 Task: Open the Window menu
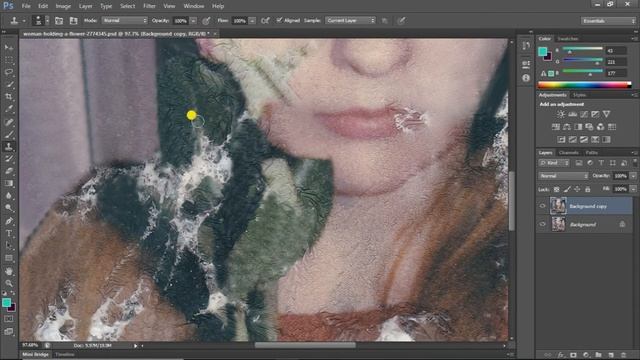coord(193,6)
